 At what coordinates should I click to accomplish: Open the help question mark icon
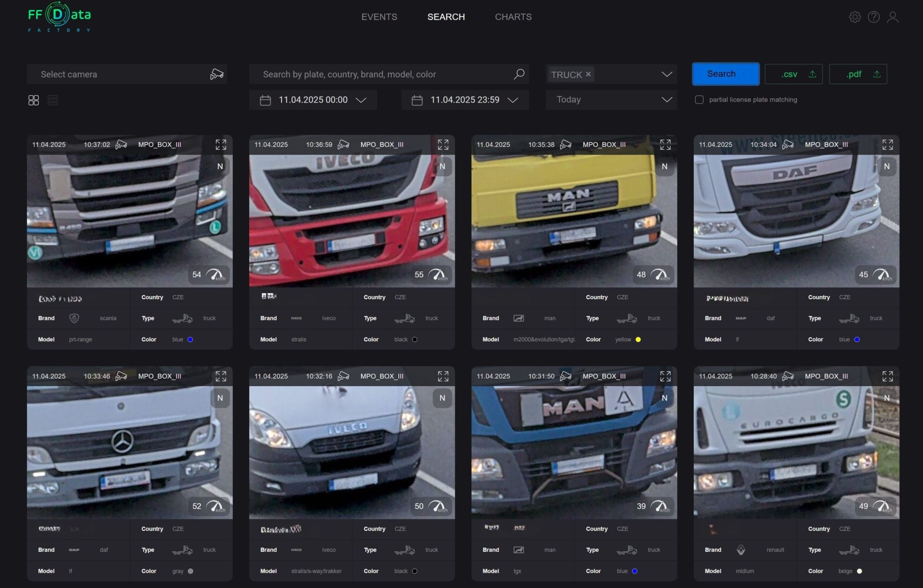[x=874, y=17]
